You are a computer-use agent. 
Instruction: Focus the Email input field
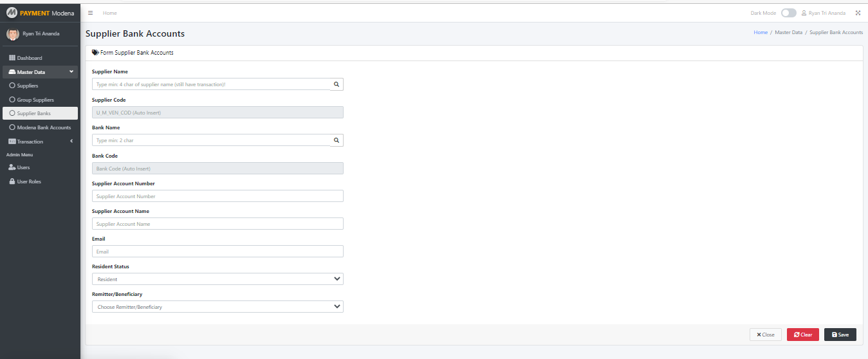click(217, 252)
